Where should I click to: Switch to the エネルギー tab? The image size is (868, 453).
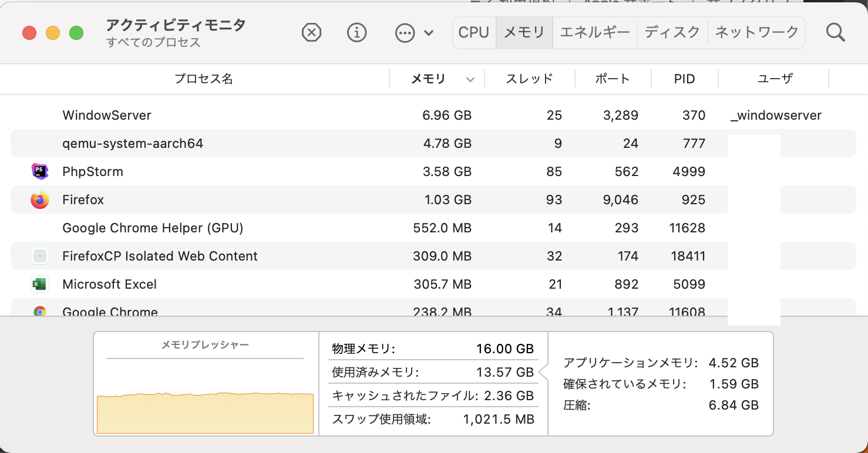point(594,32)
